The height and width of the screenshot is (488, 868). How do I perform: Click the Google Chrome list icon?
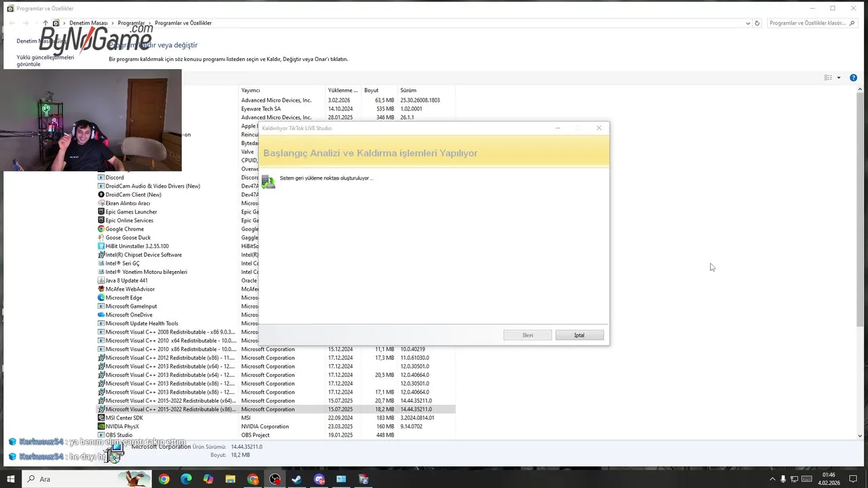tap(101, 229)
